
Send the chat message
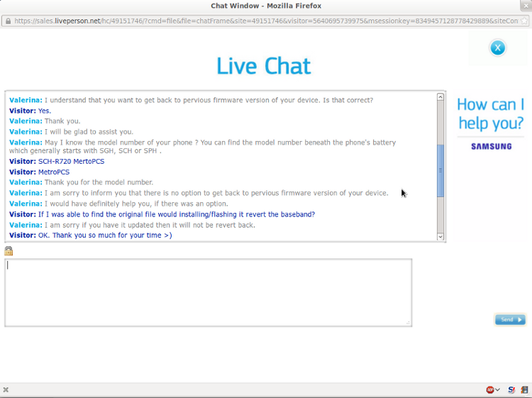(510, 320)
